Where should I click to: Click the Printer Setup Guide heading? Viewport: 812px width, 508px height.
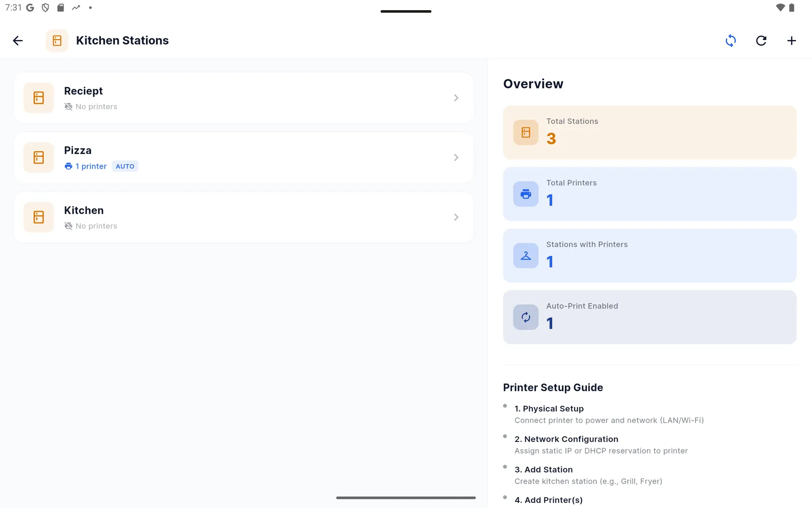(553, 388)
